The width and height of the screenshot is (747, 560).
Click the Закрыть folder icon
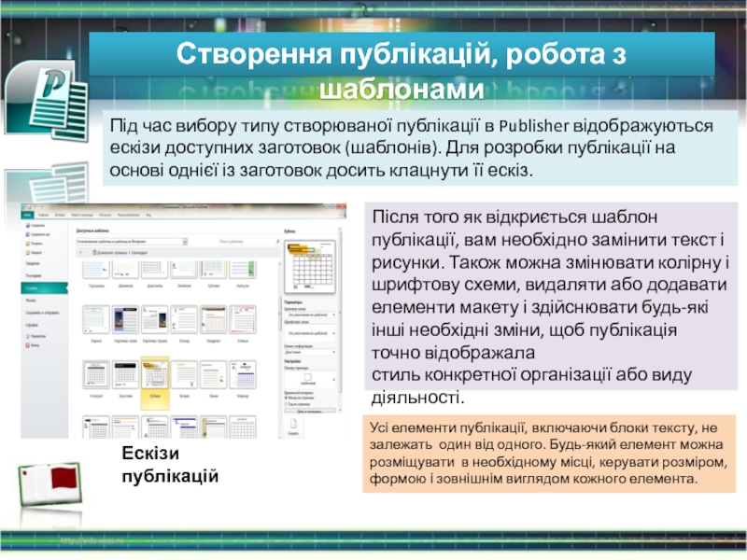[28, 252]
